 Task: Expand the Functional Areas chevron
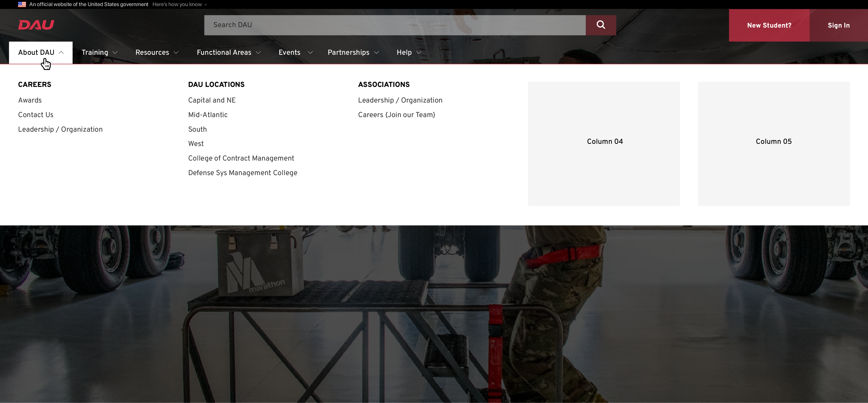(258, 53)
